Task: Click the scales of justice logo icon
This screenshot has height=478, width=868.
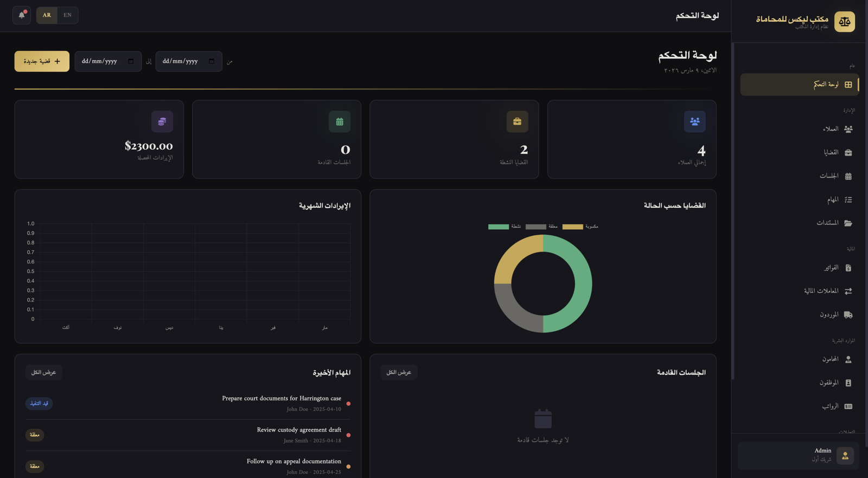Action: click(x=844, y=22)
